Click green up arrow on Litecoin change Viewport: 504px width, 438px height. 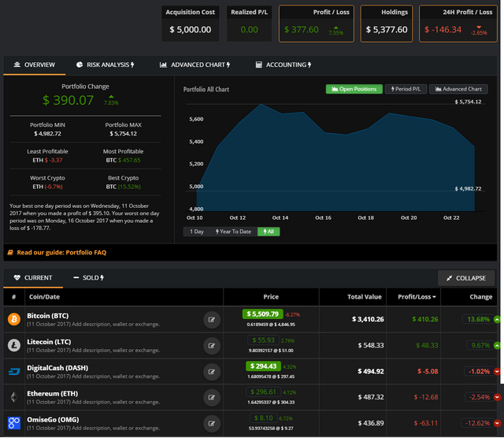click(497, 345)
